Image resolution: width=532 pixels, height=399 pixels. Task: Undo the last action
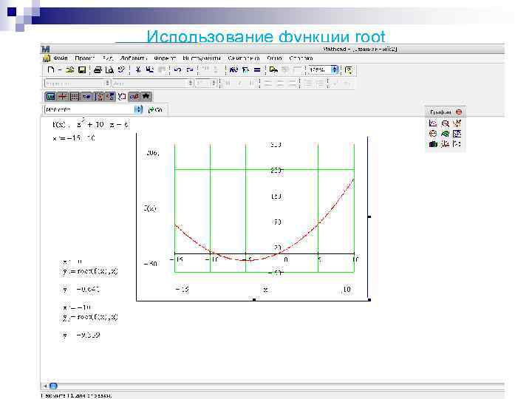[x=177, y=70]
